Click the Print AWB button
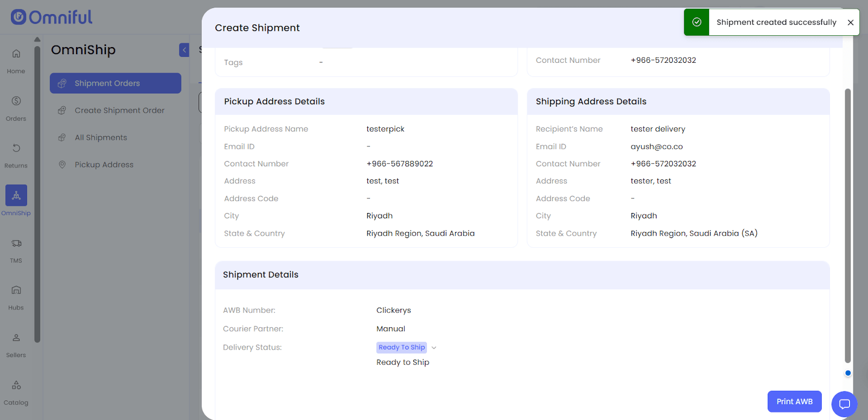Viewport: 868px width, 420px height. point(794,402)
